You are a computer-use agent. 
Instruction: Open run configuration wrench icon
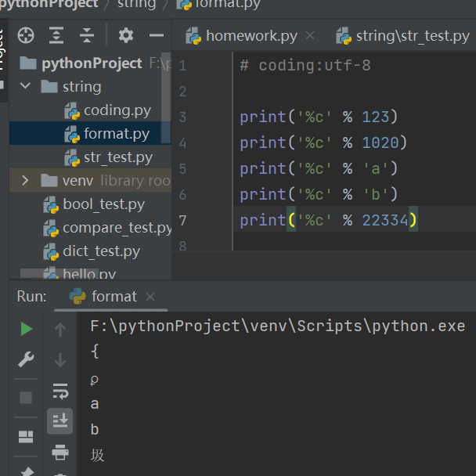point(26,359)
